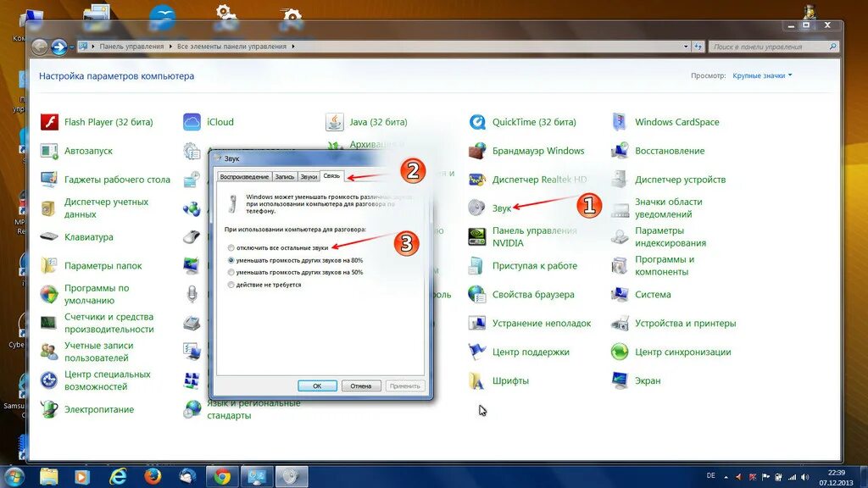This screenshot has width=868, height=488.
Task: Refresh the Control Panel address bar
Action: [x=698, y=47]
